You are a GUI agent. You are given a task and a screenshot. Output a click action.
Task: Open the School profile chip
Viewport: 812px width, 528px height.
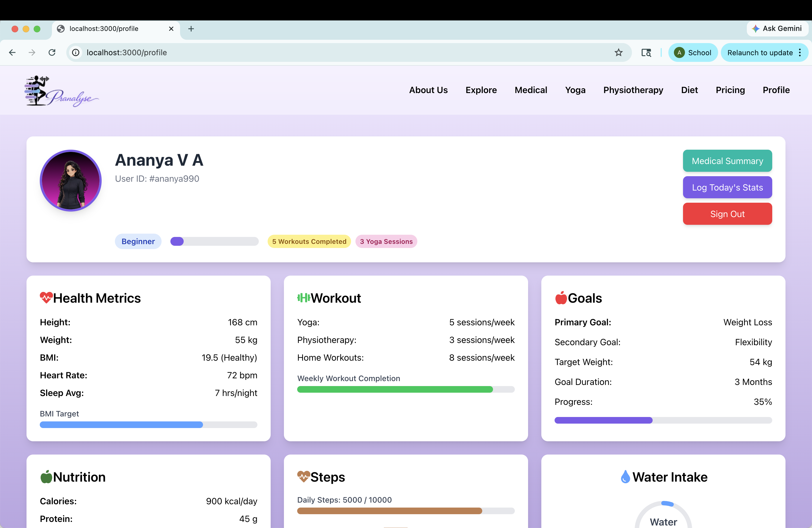693,52
